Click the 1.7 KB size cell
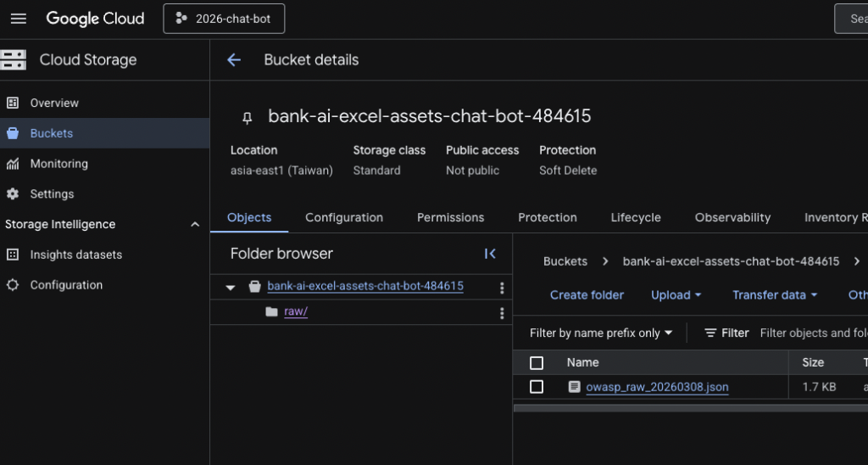The height and width of the screenshot is (465, 868). [x=820, y=387]
